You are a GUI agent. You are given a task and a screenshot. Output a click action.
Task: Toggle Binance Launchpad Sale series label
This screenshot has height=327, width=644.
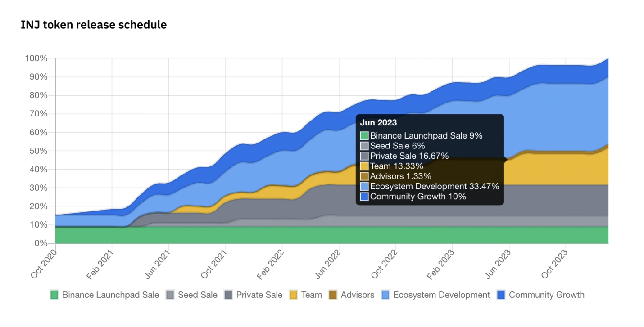[x=110, y=295]
